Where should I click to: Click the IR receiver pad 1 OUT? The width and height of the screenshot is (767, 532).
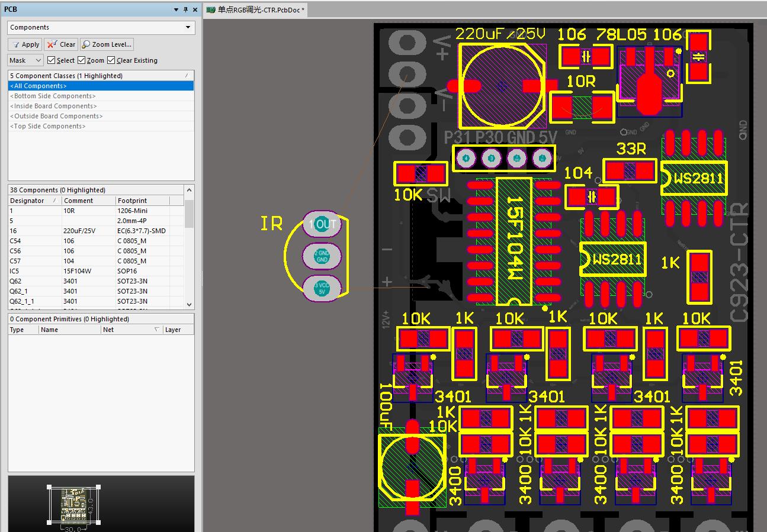click(x=322, y=224)
